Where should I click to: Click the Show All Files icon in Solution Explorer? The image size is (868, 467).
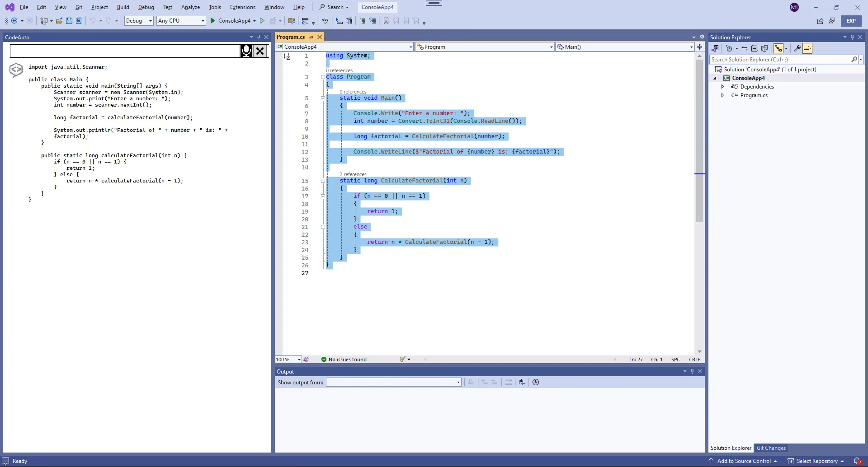point(764,48)
